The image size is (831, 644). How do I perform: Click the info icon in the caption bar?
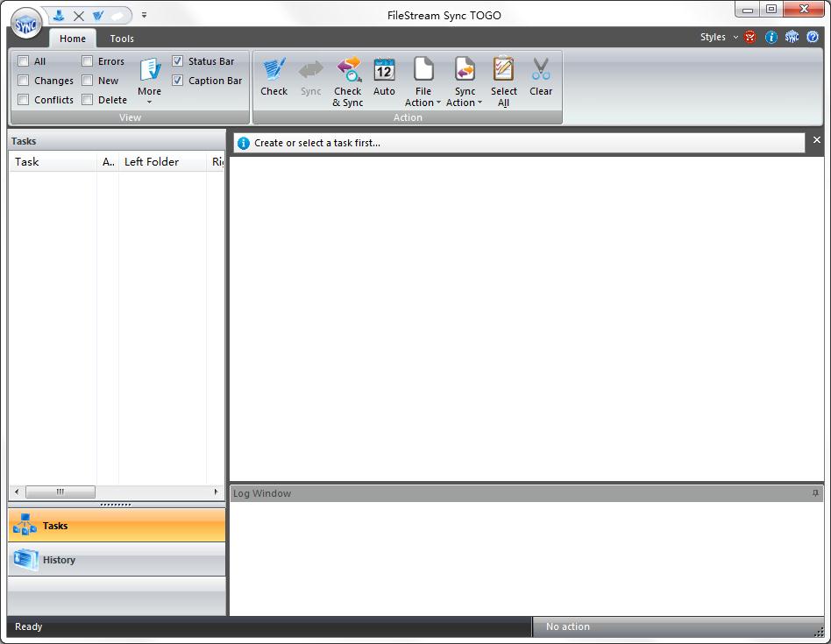(x=244, y=143)
